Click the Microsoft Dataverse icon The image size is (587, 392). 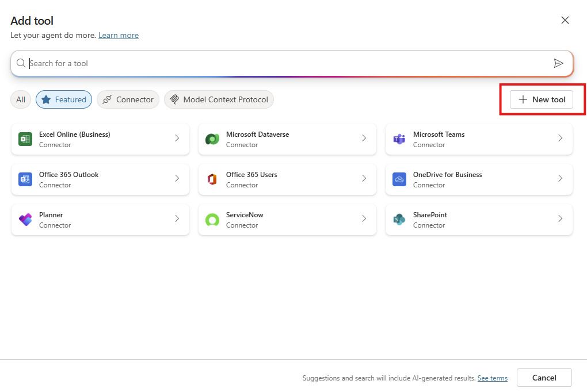[212, 139]
